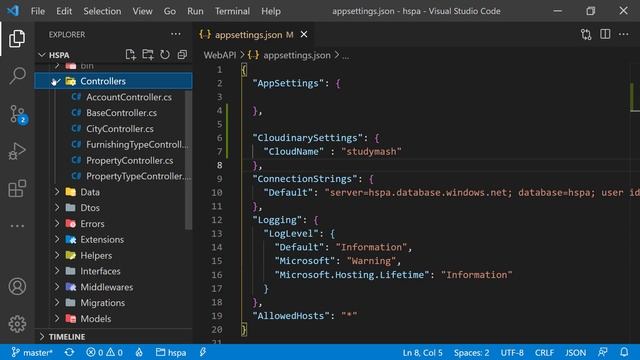Viewport: 640px width, 360px height.
Task: Open the feedback icon in status bar
Action: click(x=602, y=352)
